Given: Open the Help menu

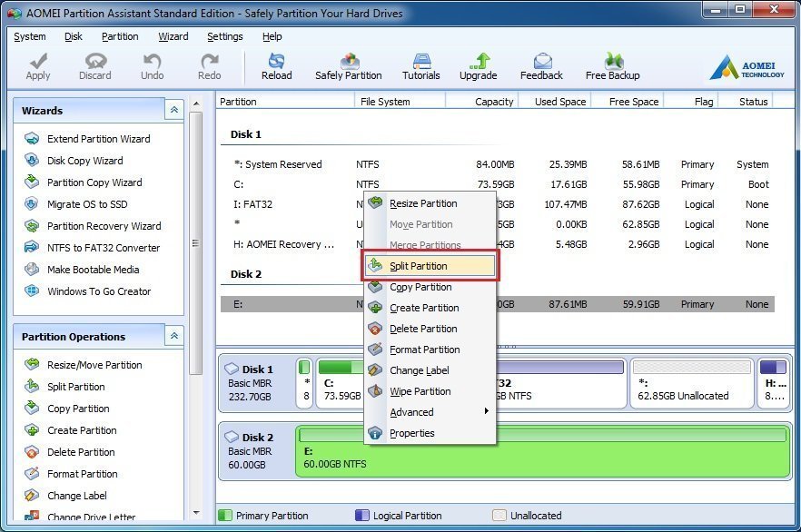Looking at the screenshot, I should [272, 36].
